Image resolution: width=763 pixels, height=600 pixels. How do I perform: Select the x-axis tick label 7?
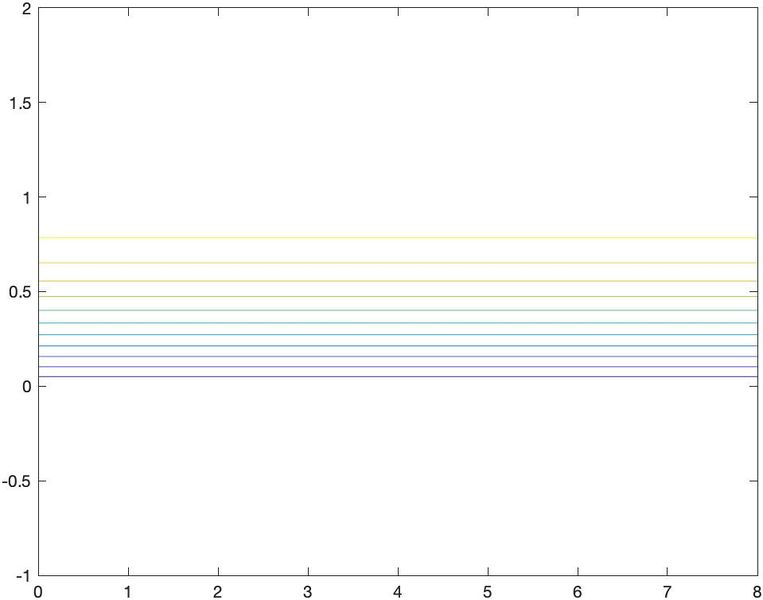click(x=668, y=591)
